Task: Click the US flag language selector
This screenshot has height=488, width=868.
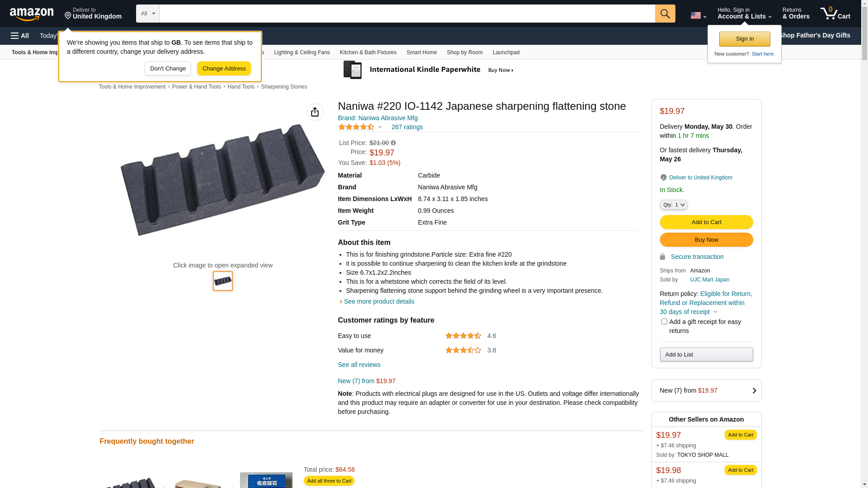Action: point(698,16)
